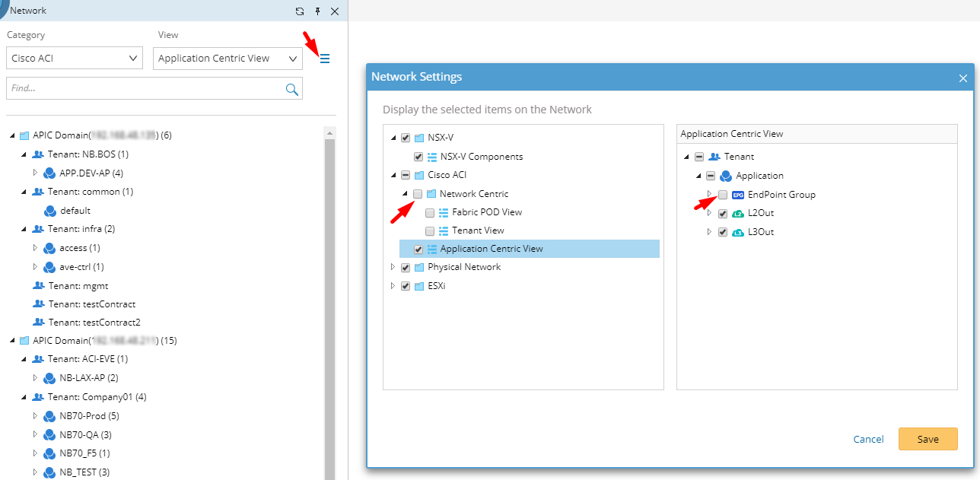This screenshot has width=980, height=480.
Task: Expand the EndPoint Group node
Action: pos(709,194)
